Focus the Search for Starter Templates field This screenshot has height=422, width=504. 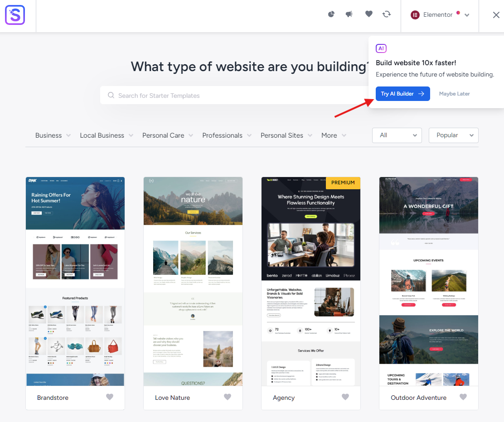(x=236, y=96)
